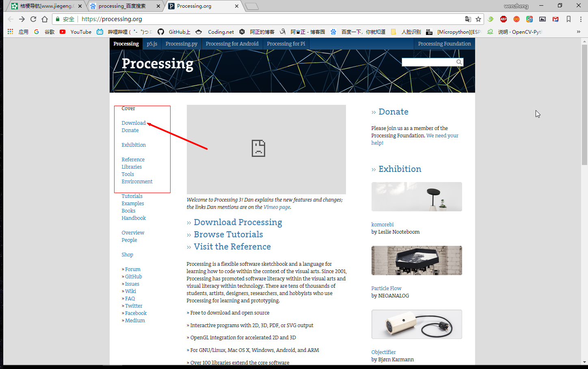
Task: Close the Processing.org tab
Action: 237,6
